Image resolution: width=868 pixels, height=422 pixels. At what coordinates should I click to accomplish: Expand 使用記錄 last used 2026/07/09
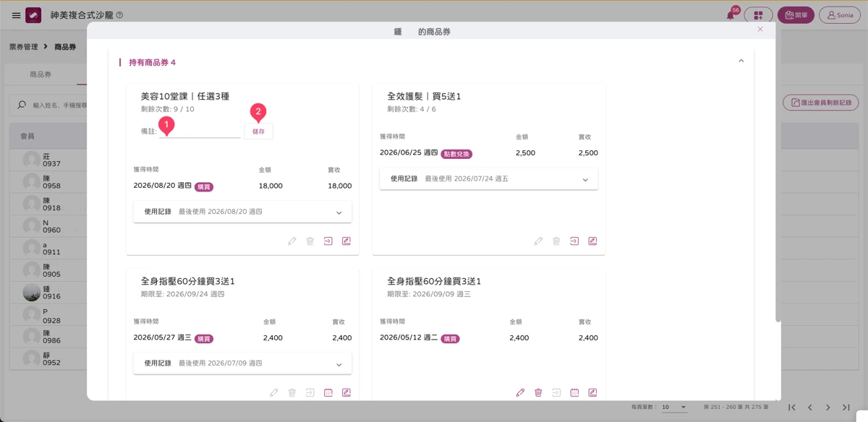(242, 363)
